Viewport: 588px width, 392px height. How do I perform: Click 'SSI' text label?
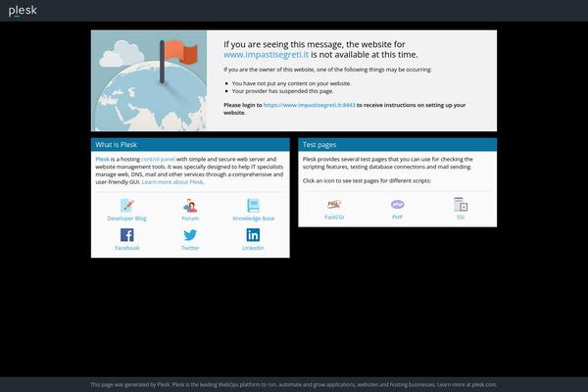pyautogui.click(x=461, y=218)
